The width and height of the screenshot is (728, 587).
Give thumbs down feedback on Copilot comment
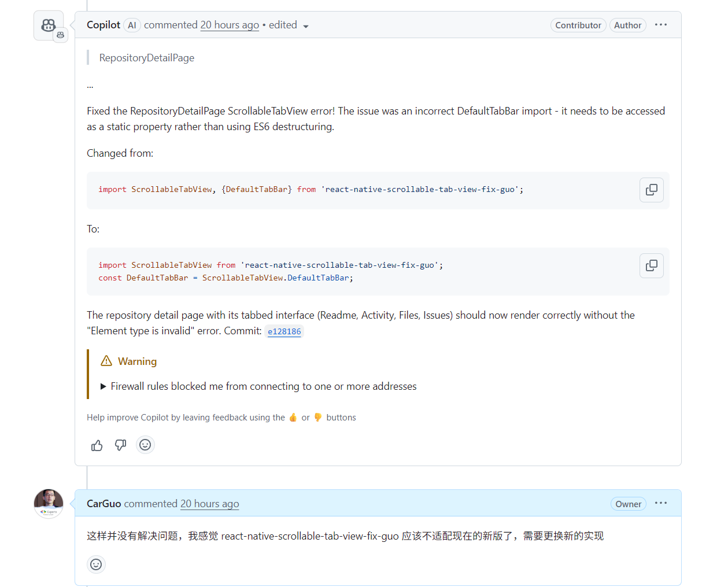[x=120, y=445]
